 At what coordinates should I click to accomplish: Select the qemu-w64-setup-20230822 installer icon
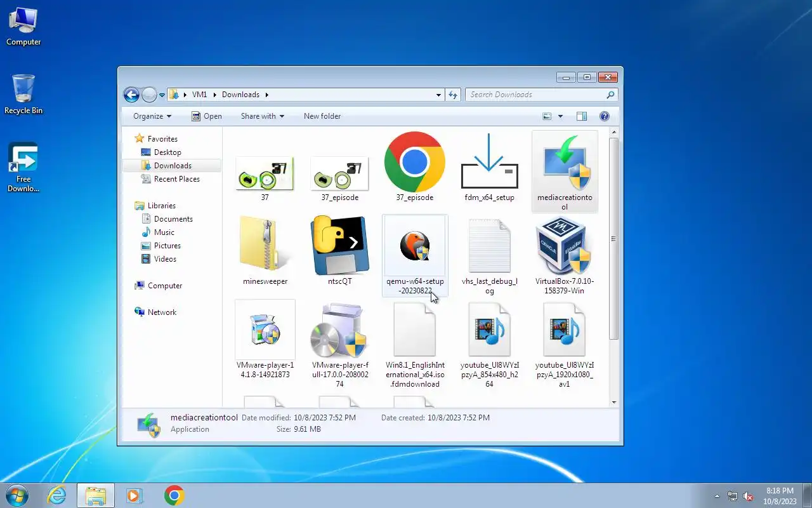415,245
